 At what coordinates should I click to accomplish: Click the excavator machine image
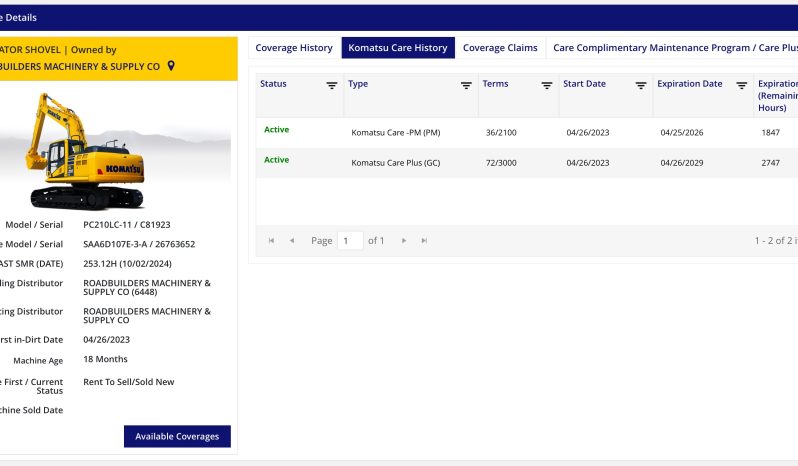[x=86, y=151]
